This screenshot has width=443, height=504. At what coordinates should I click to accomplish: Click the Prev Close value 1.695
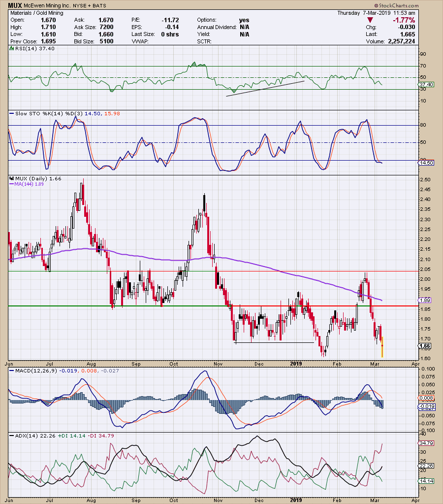click(x=48, y=41)
